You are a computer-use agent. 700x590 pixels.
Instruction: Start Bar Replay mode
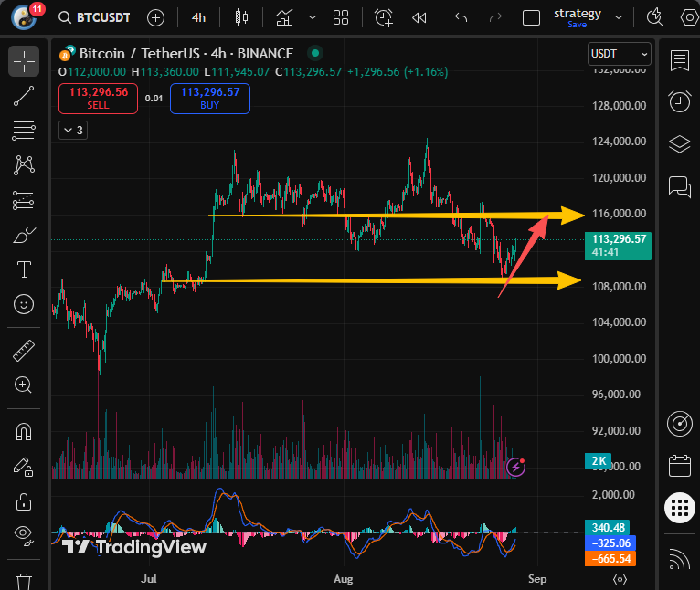click(419, 18)
